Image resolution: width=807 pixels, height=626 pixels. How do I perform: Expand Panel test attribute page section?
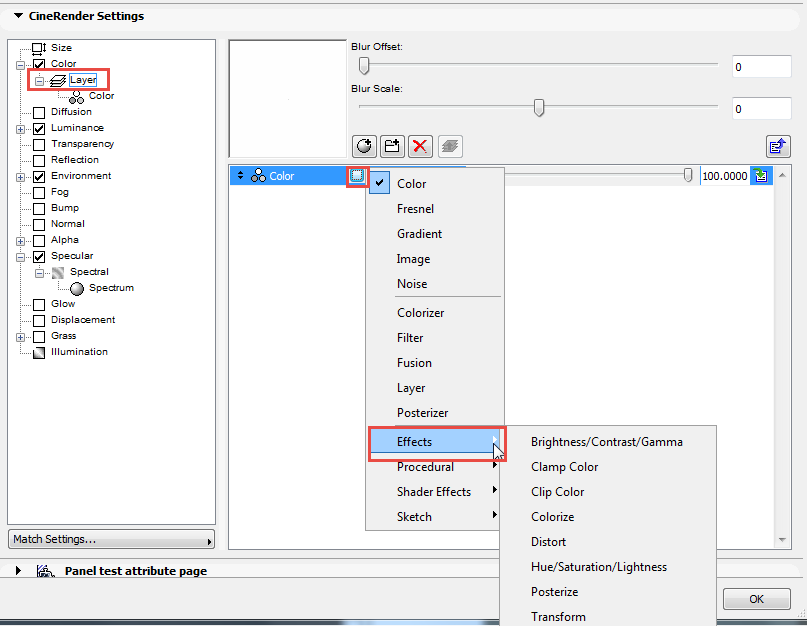[18, 570]
